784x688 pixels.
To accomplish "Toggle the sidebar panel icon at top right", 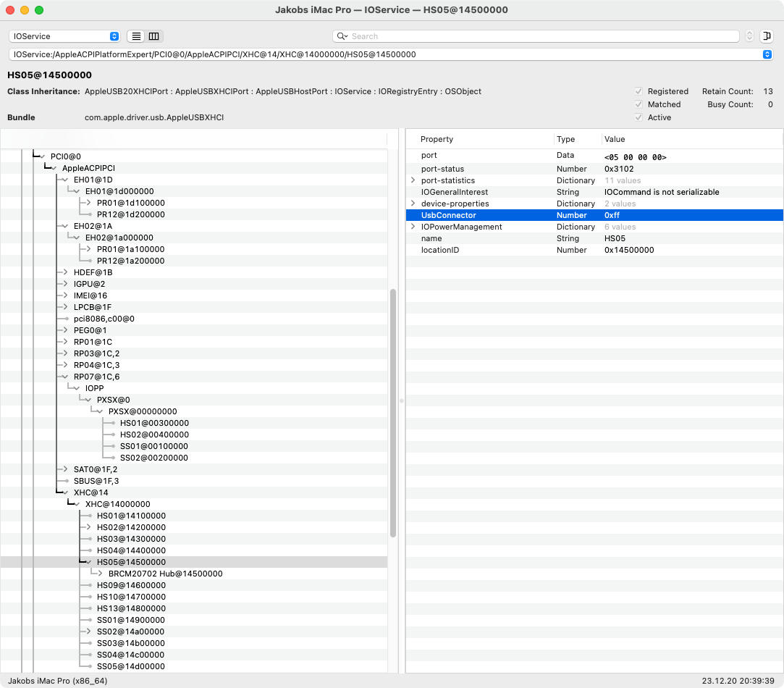I will (x=767, y=36).
